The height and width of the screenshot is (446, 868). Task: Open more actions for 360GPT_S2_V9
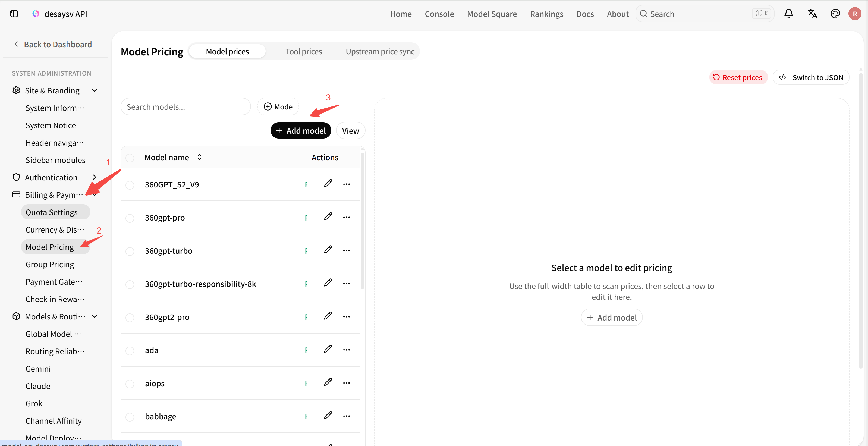point(346,184)
